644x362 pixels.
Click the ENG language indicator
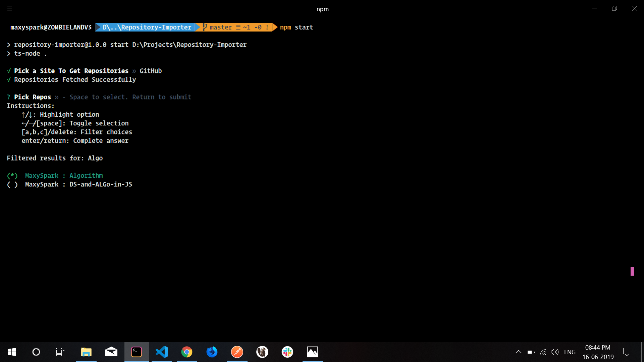[x=570, y=352]
